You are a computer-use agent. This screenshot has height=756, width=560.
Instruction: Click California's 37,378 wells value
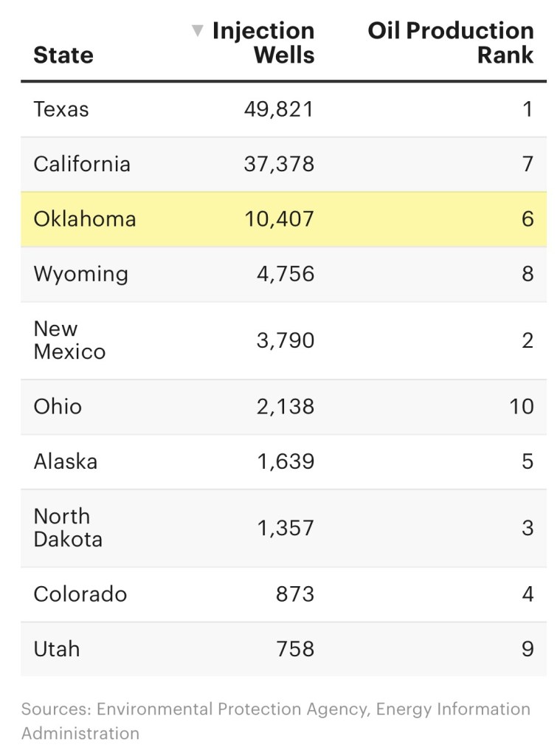(x=279, y=164)
